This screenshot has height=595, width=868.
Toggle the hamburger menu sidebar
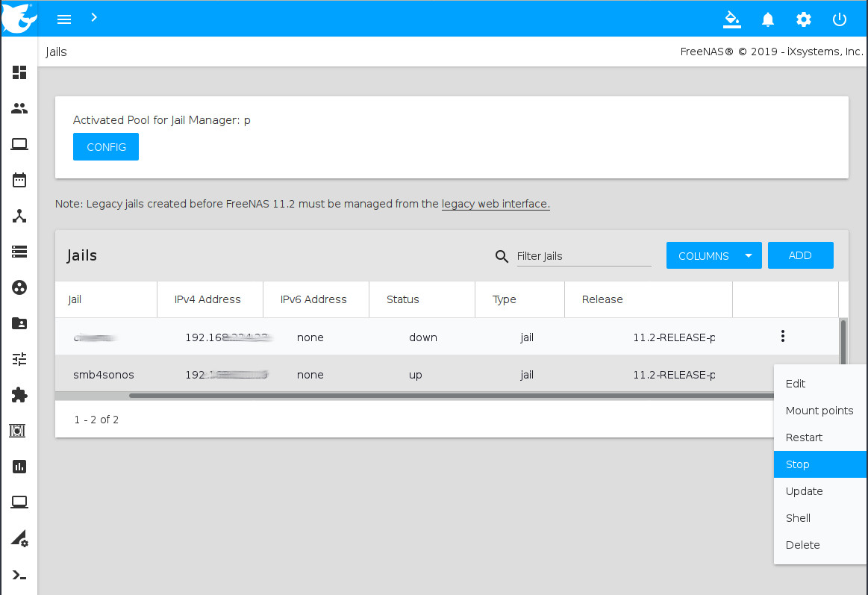click(x=64, y=19)
